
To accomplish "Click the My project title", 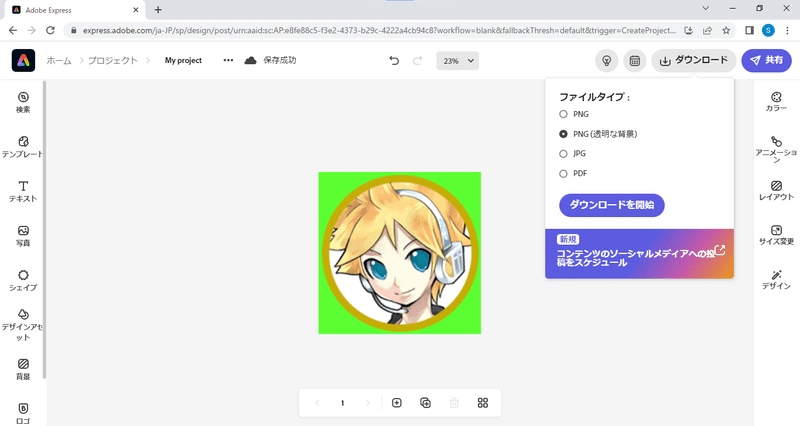I will [183, 60].
